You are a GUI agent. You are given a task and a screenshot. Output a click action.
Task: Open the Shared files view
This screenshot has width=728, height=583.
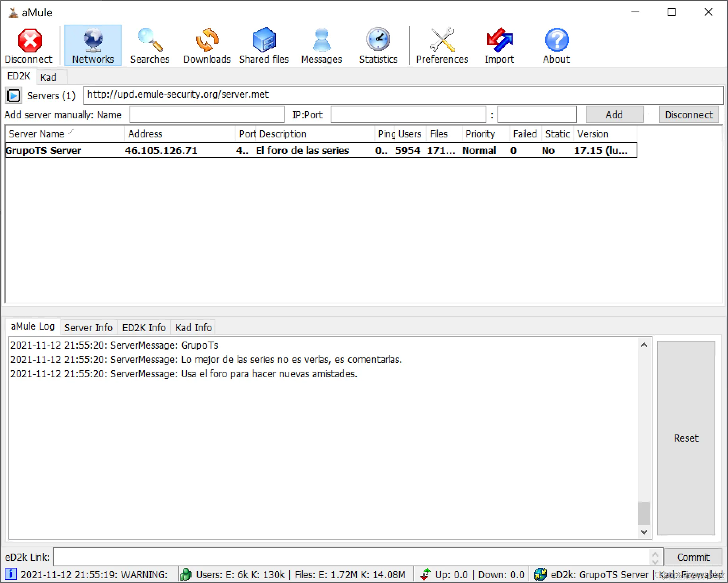[x=264, y=46]
